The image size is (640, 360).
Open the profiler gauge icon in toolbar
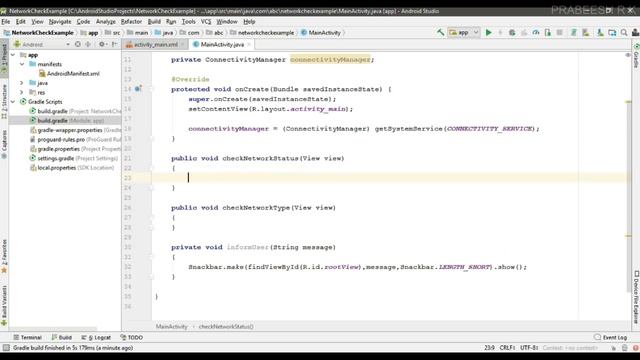click(536, 32)
